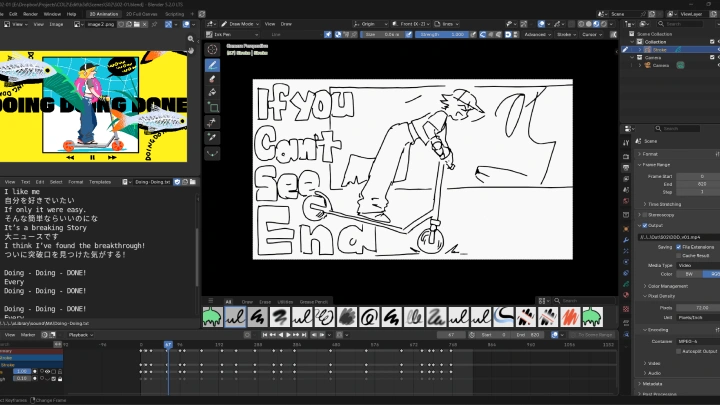Click the solid viewport shading sphere
This screenshot has height=405, width=720.
(589, 24)
